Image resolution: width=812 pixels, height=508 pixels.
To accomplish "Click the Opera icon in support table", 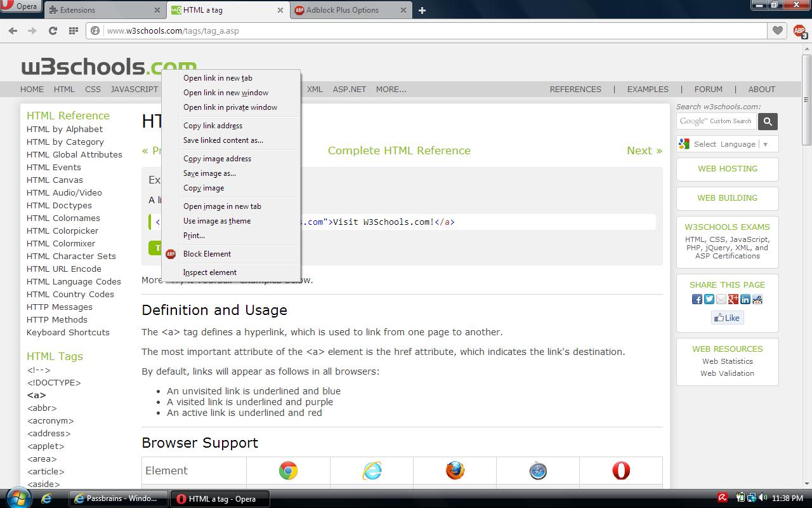I will point(621,471).
